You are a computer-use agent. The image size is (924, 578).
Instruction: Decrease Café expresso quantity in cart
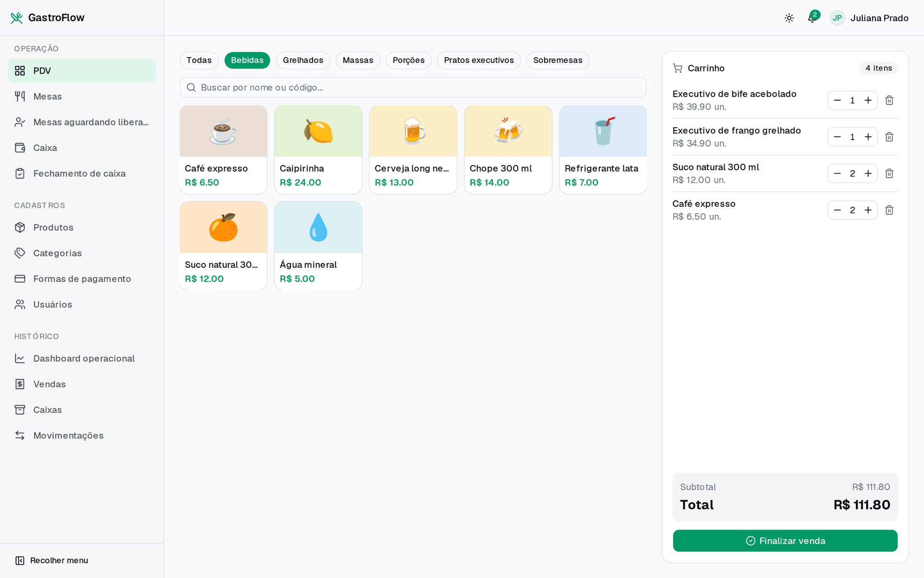[x=837, y=210]
